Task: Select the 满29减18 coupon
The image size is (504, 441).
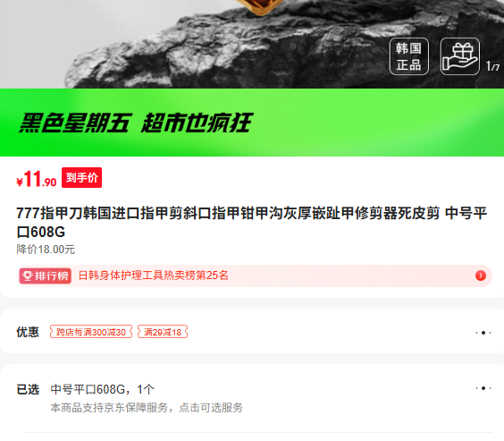Action: coord(163,332)
